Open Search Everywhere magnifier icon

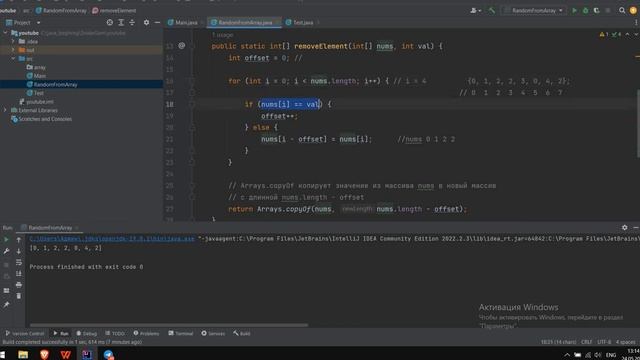622,11
